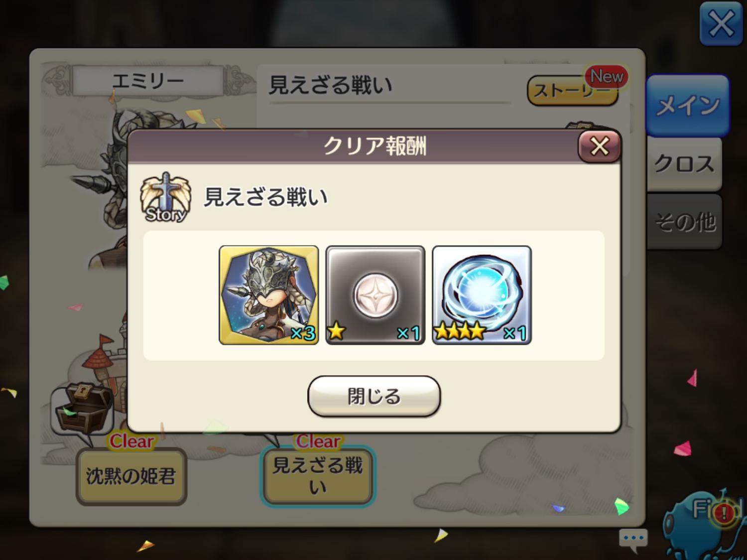Screen dimensions: 747x560
Task: Switch to the クロス tab
Action: (684, 164)
